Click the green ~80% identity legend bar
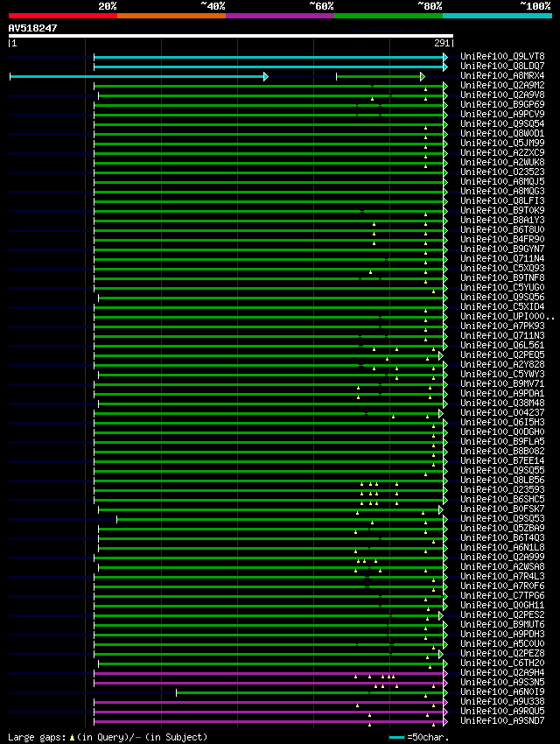Image resolution: width=560 pixels, height=744 pixels. [x=388, y=16]
